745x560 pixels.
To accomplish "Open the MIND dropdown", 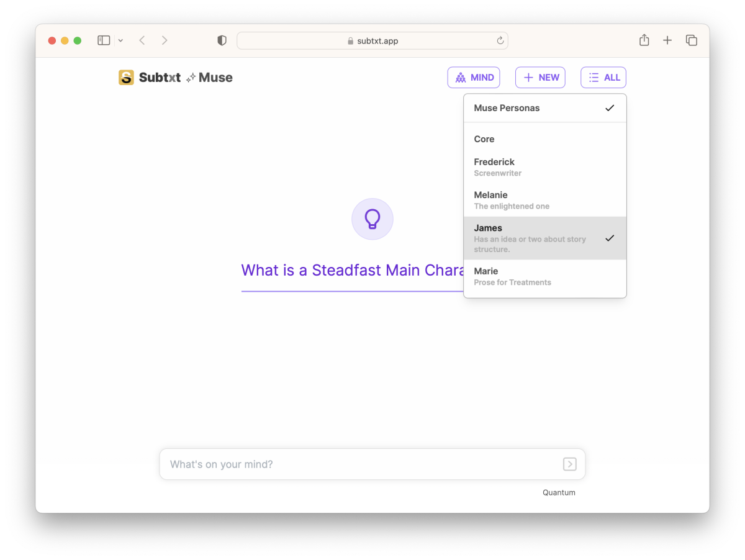I will [474, 77].
